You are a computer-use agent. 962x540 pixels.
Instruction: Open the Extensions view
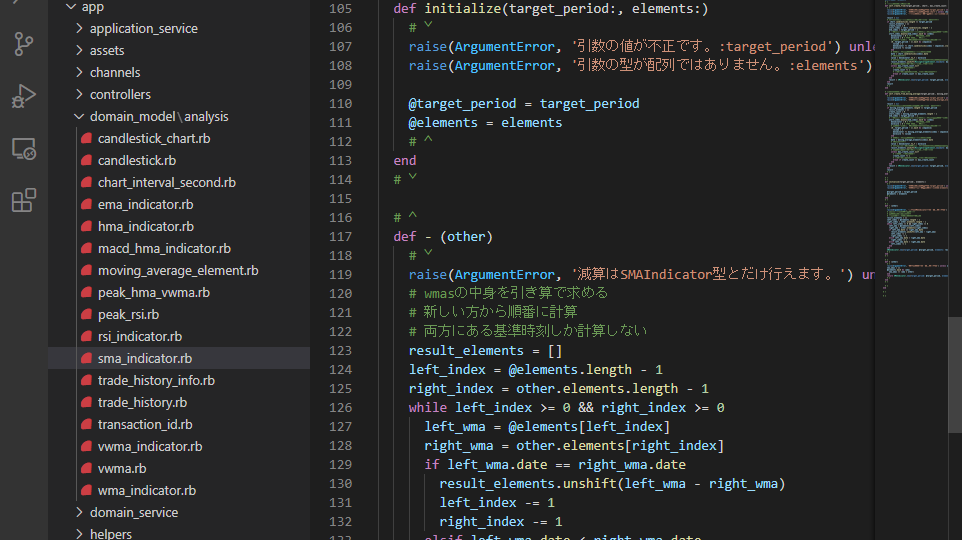coord(23,200)
